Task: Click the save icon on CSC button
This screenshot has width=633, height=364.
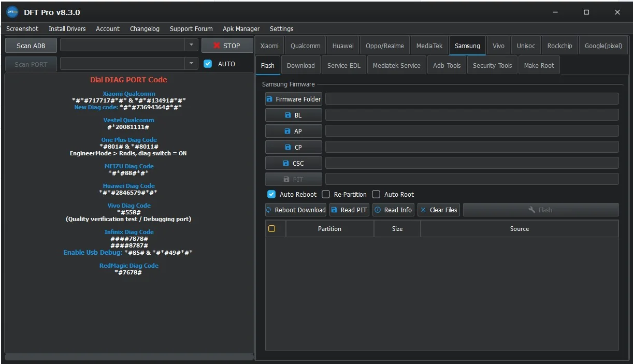Action: coord(286,164)
